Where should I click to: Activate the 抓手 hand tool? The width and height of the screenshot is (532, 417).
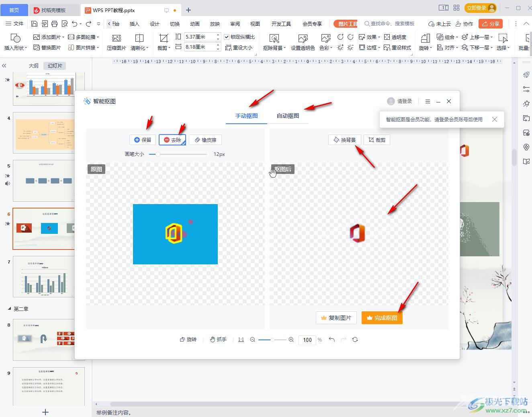[x=218, y=339]
